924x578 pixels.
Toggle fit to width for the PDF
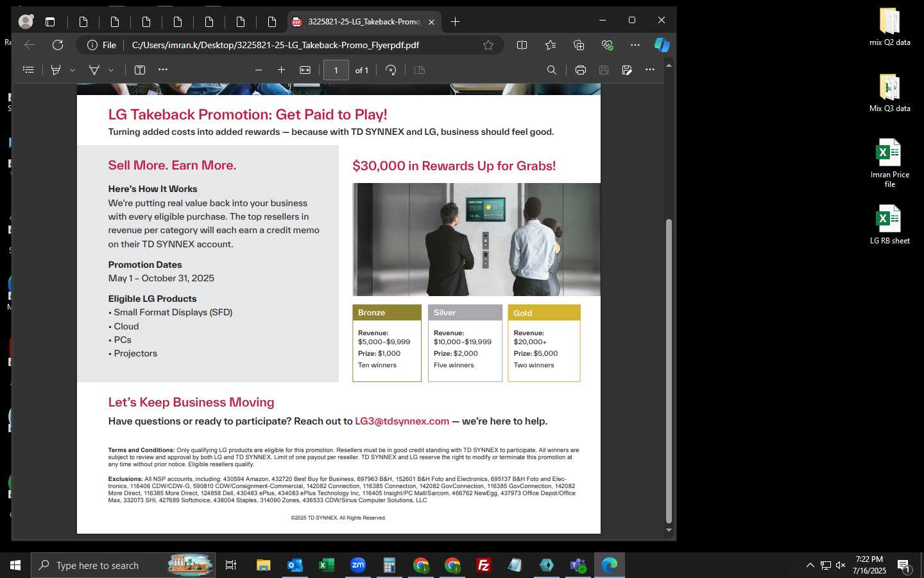[x=305, y=70]
